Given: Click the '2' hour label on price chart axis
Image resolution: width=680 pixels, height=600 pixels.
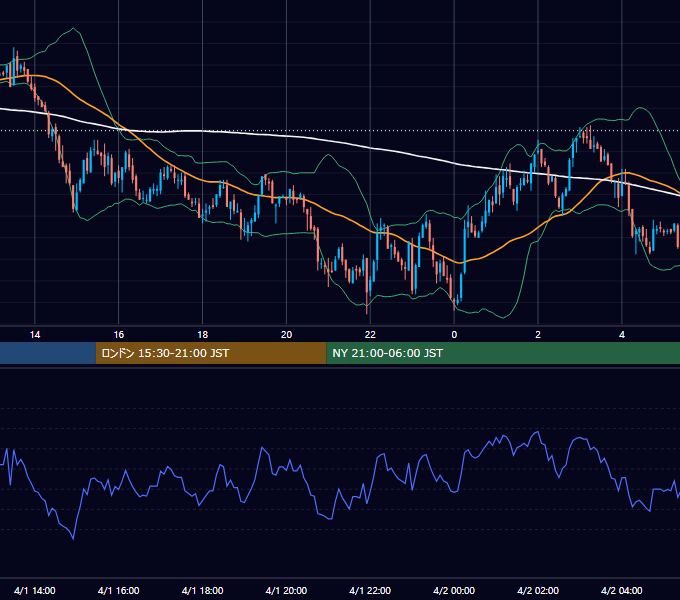Looking at the screenshot, I should (538, 335).
